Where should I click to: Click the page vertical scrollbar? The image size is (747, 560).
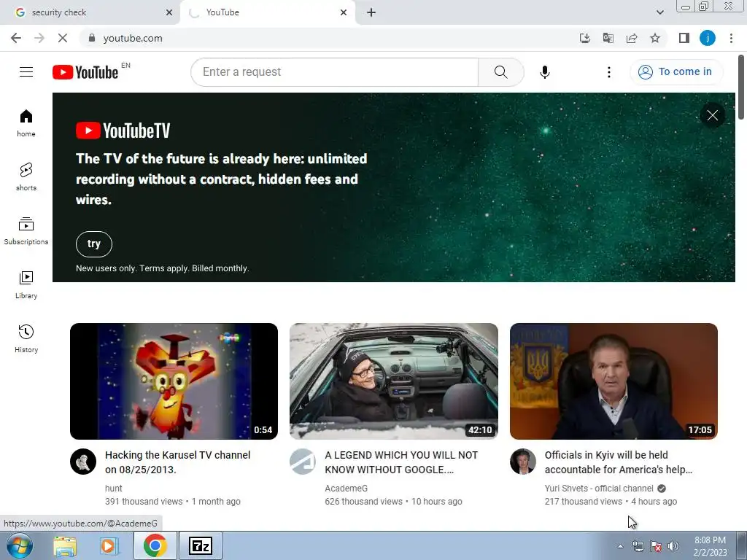741,87
